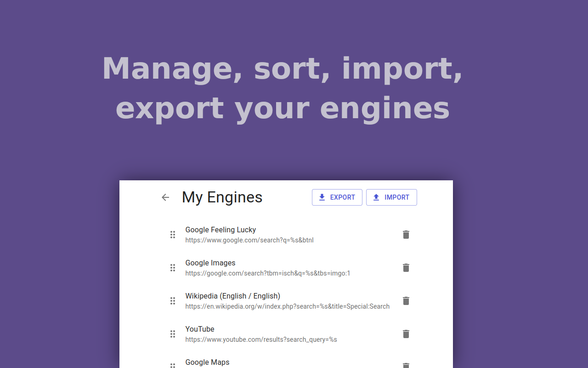Viewport: 588px width, 368px height.
Task: Click the IMPORT button
Action: click(x=391, y=197)
